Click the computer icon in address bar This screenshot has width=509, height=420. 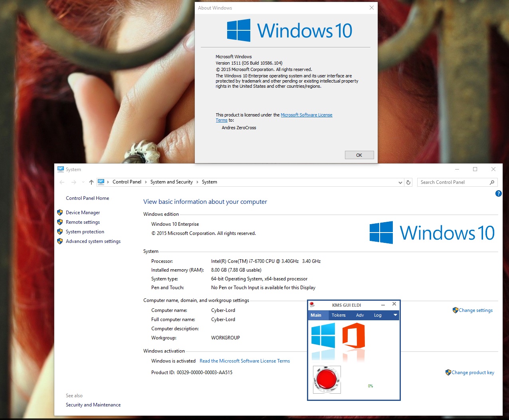[101, 182]
